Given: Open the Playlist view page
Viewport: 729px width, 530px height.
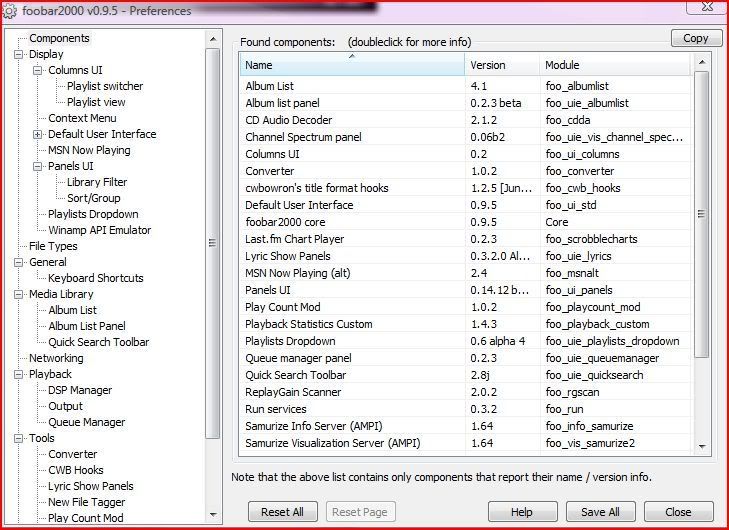Looking at the screenshot, I should click(96, 102).
